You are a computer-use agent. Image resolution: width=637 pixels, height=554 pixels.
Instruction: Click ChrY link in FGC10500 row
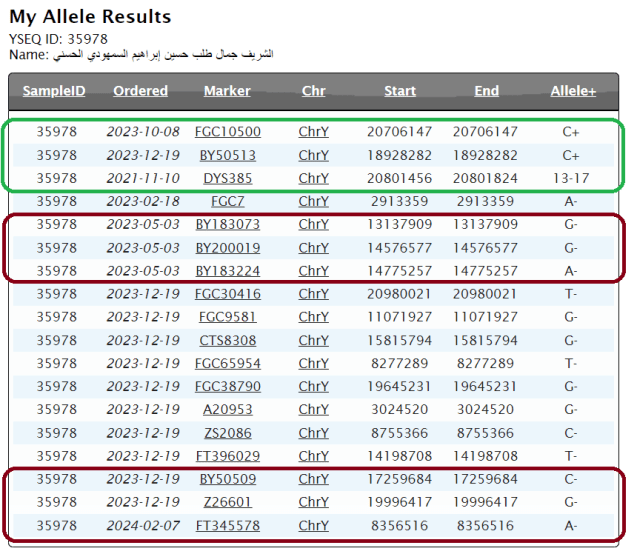point(313,132)
